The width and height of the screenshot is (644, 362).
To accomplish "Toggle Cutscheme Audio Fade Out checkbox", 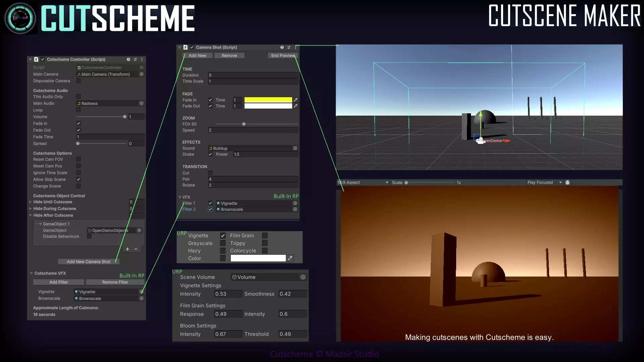I will [78, 130].
